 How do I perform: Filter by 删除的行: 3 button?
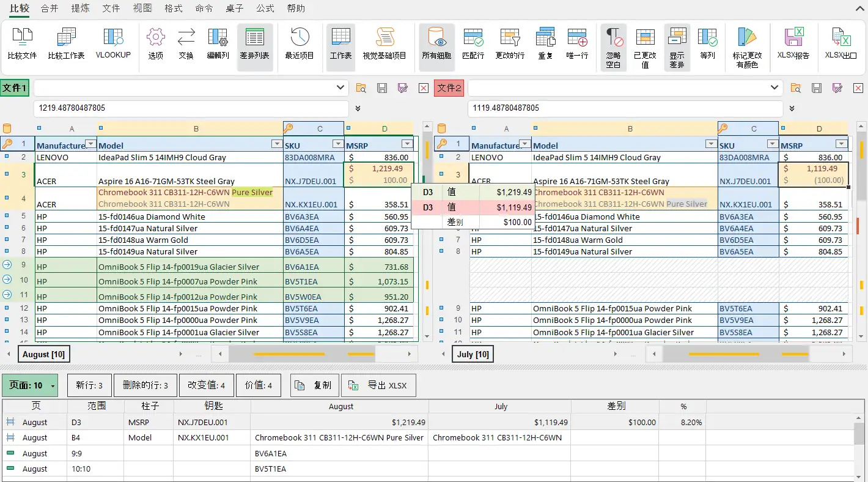[145, 385]
